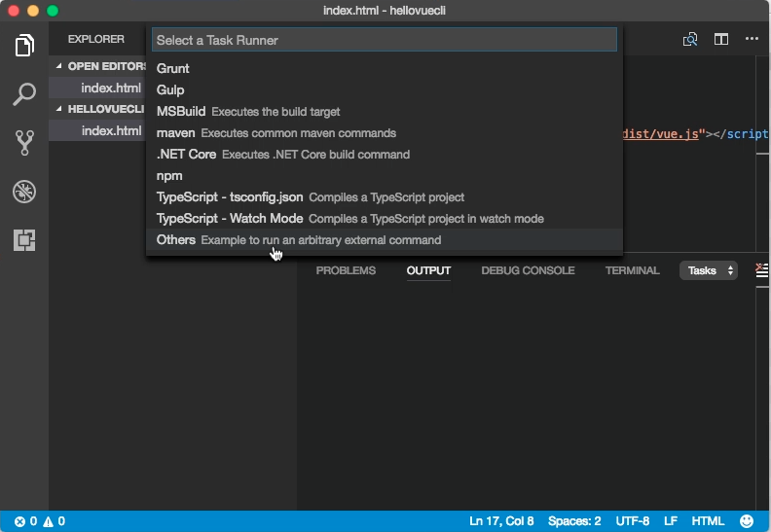Image resolution: width=771 pixels, height=532 pixels.
Task: Pick the npm task runner
Action: click(x=385, y=176)
